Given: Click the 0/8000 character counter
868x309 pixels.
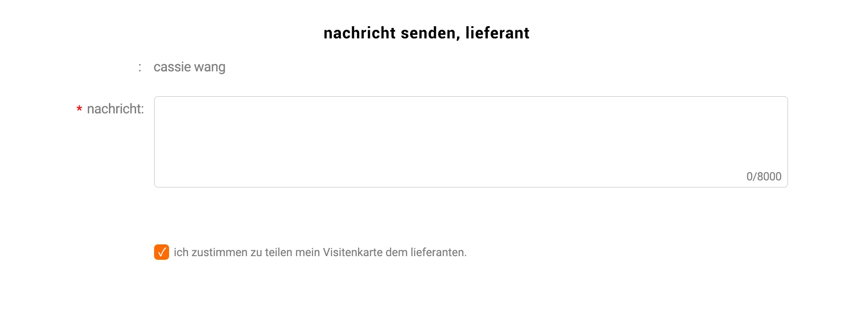Looking at the screenshot, I should (x=764, y=177).
